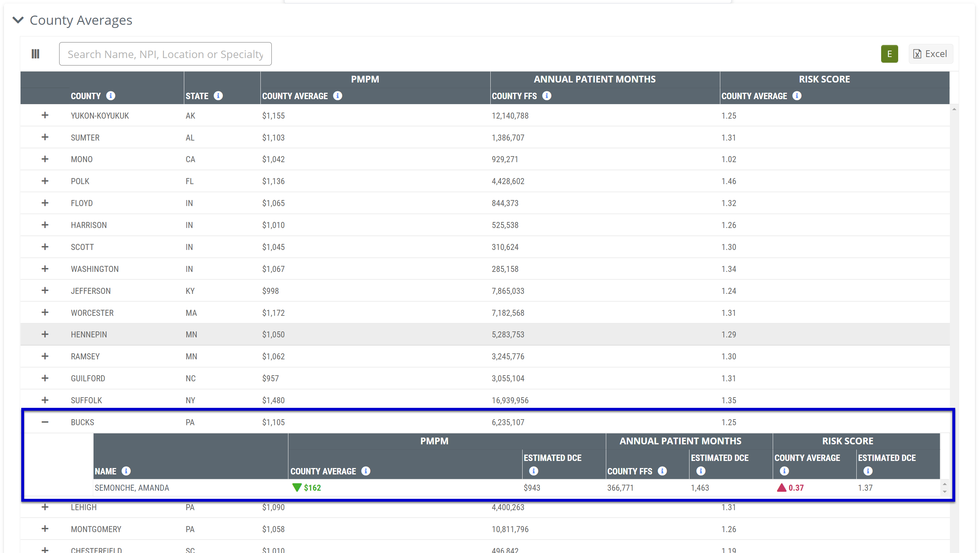Collapse the County Averages section chevron
Image resolution: width=980 pixels, height=553 pixels.
[18, 20]
